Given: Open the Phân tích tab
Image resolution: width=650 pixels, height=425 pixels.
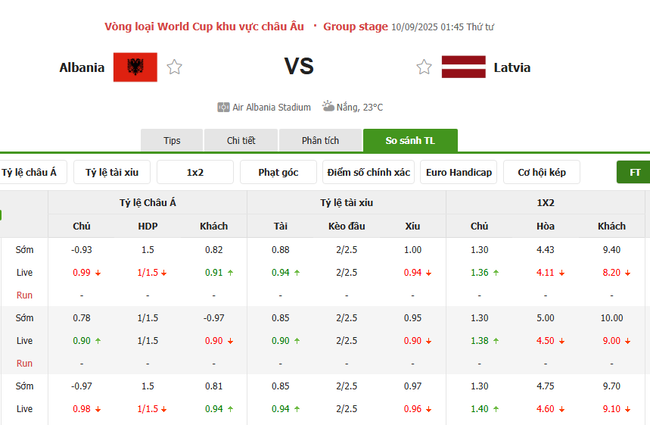Looking at the screenshot, I should tap(318, 141).
